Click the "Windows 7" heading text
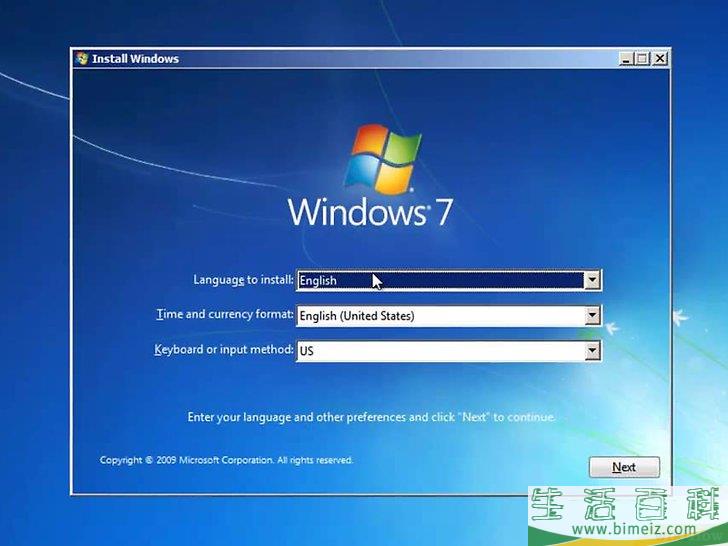 click(370, 212)
